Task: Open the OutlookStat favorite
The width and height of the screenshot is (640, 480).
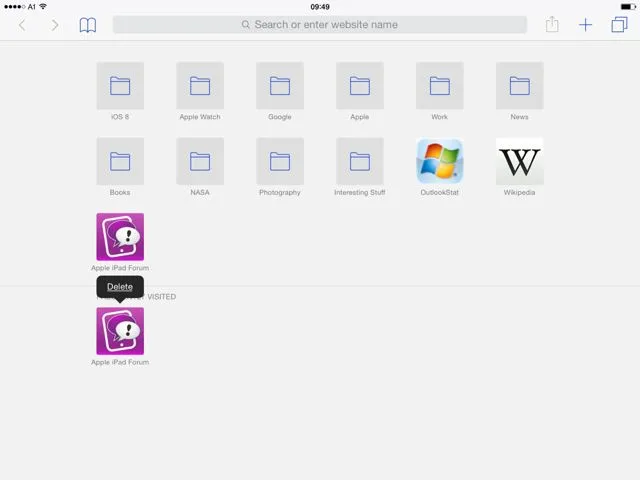Action: tap(440, 161)
